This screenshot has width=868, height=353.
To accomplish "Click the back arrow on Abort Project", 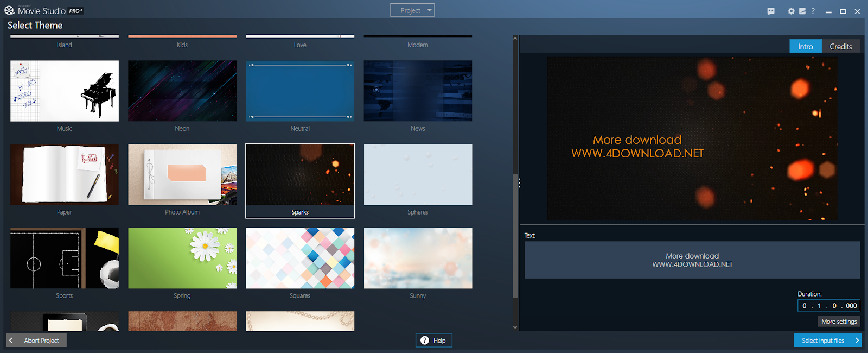I will pyautogui.click(x=11, y=341).
